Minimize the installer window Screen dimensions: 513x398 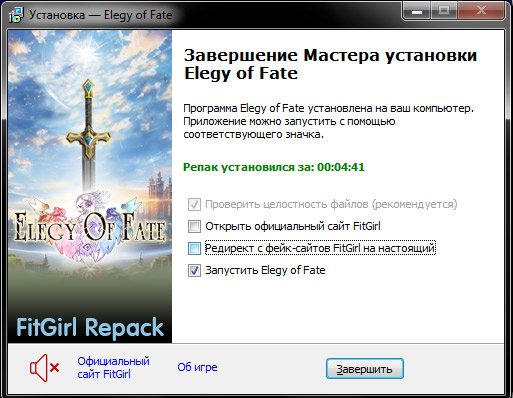(x=417, y=11)
